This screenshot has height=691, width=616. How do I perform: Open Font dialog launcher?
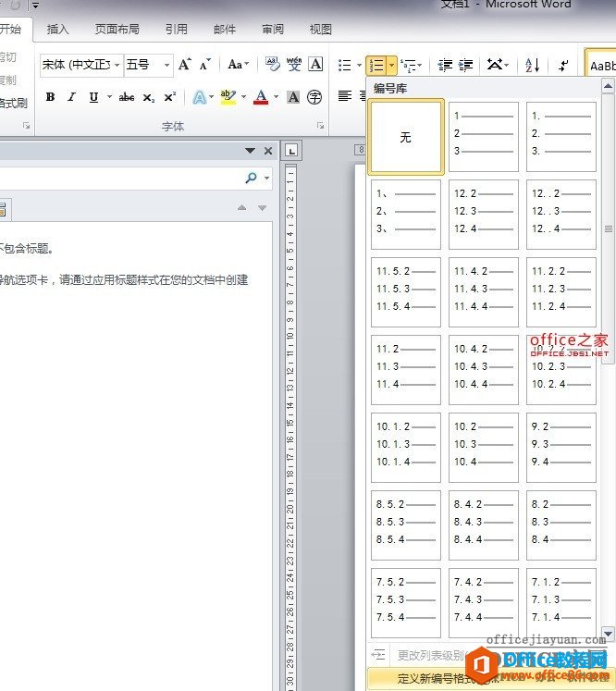(x=320, y=126)
